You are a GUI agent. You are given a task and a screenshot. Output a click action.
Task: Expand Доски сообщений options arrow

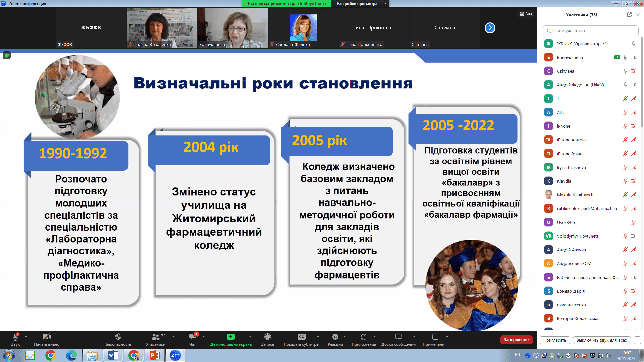coord(414,337)
